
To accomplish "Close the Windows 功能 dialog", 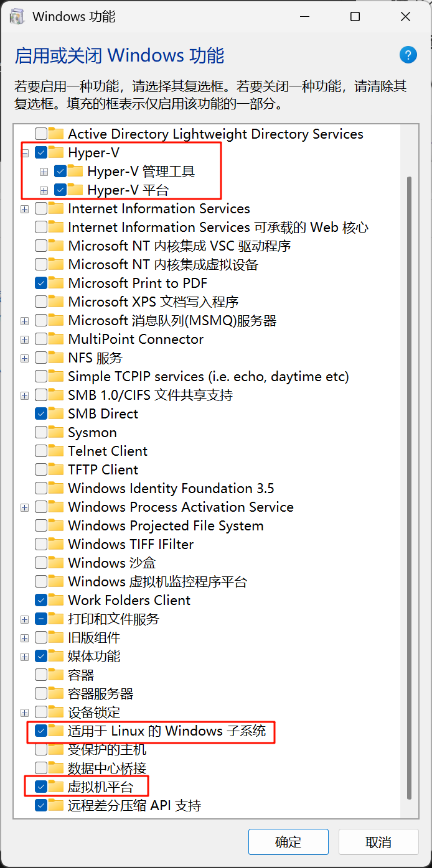I will point(405,17).
